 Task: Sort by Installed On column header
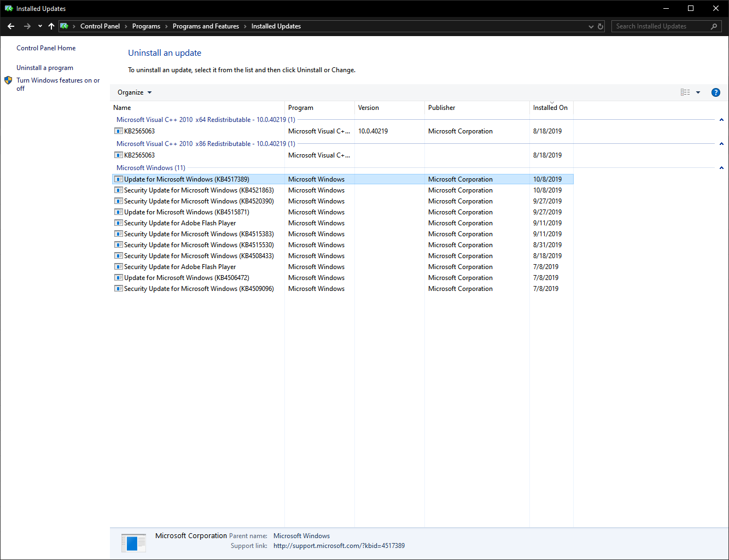tap(550, 108)
